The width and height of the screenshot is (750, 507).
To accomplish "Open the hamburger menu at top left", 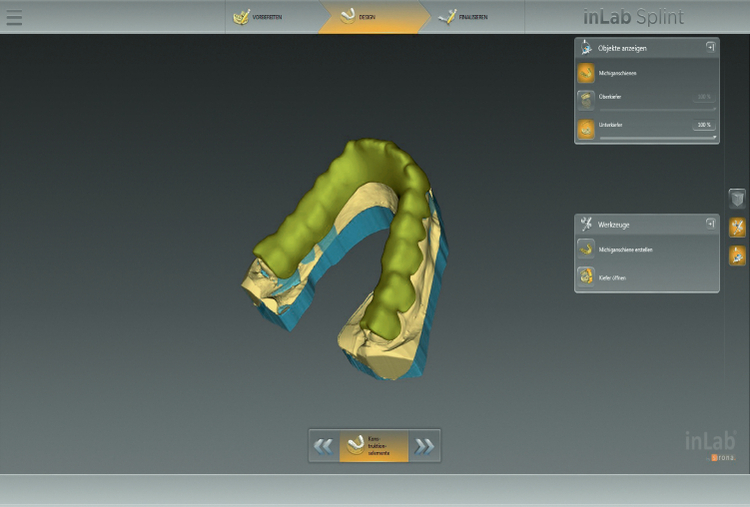I will pyautogui.click(x=14, y=18).
